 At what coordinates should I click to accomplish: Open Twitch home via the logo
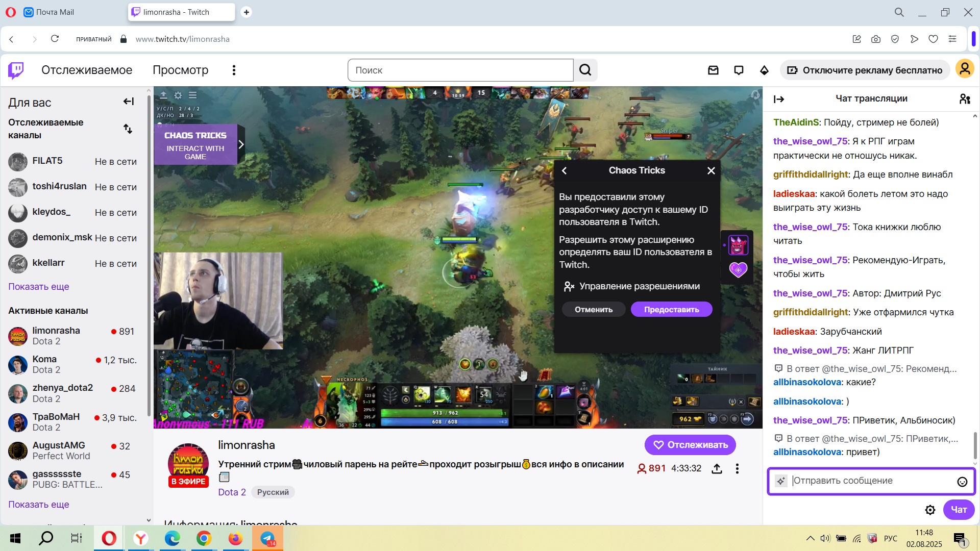coord(16,70)
